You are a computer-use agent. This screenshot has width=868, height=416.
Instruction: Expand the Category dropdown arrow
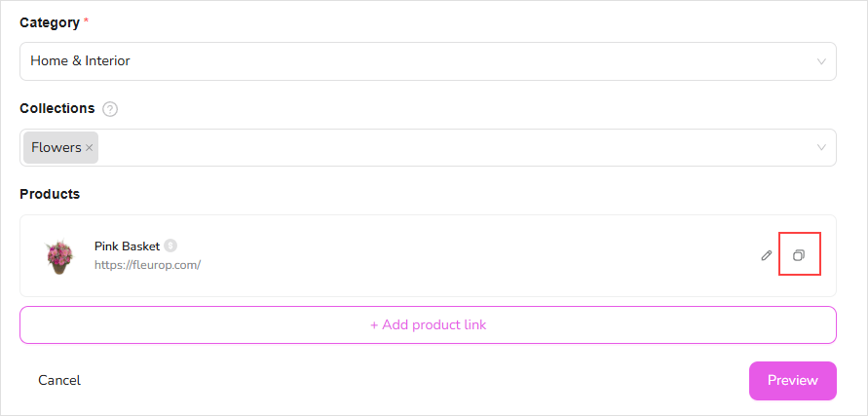tap(821, 61)
